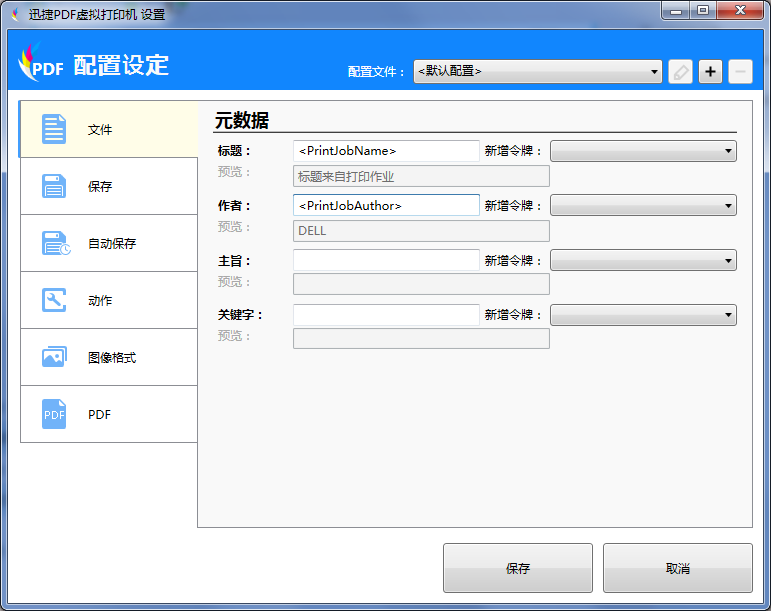
Task: Expand 新增令牌 dropdown for 标题
Action: tap(643, 151)
